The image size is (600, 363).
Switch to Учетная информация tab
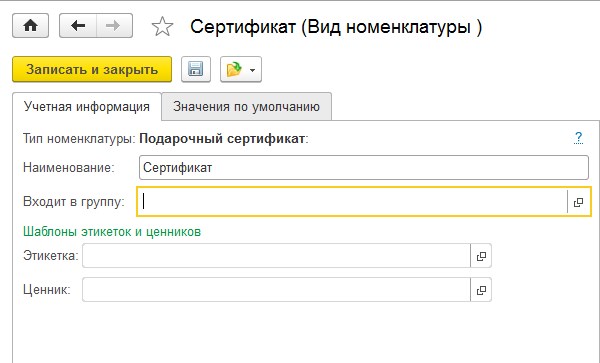(x=87, y=106)
